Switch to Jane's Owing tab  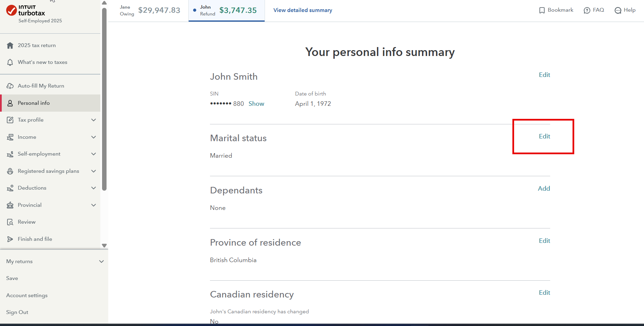click(x=150, y=10)
